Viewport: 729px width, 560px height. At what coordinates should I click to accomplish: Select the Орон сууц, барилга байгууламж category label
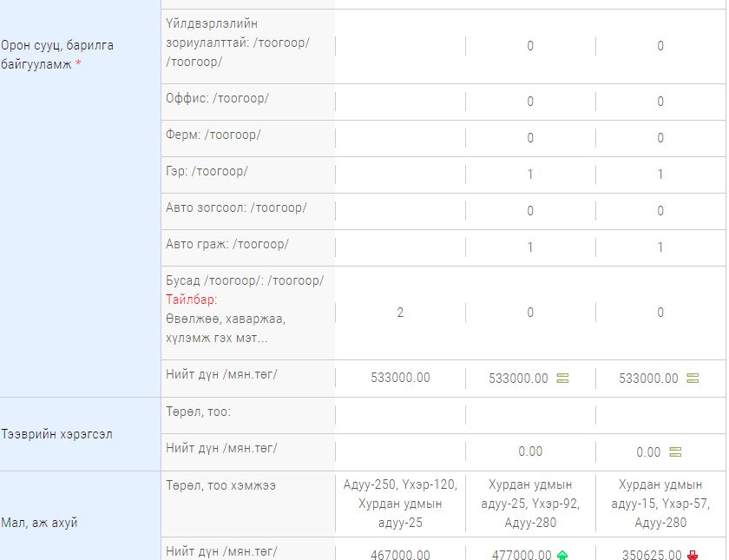point(56,55)
